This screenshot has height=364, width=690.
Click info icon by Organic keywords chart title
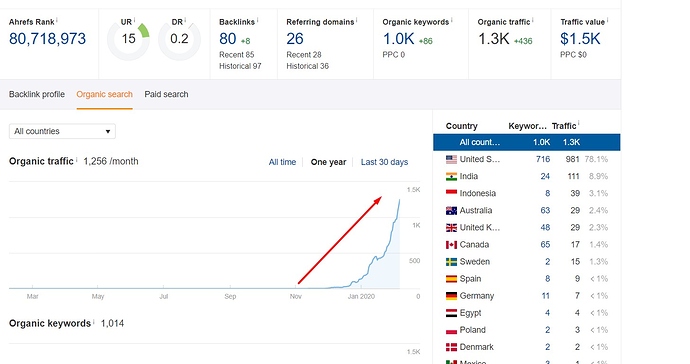(x=94, y=321)
